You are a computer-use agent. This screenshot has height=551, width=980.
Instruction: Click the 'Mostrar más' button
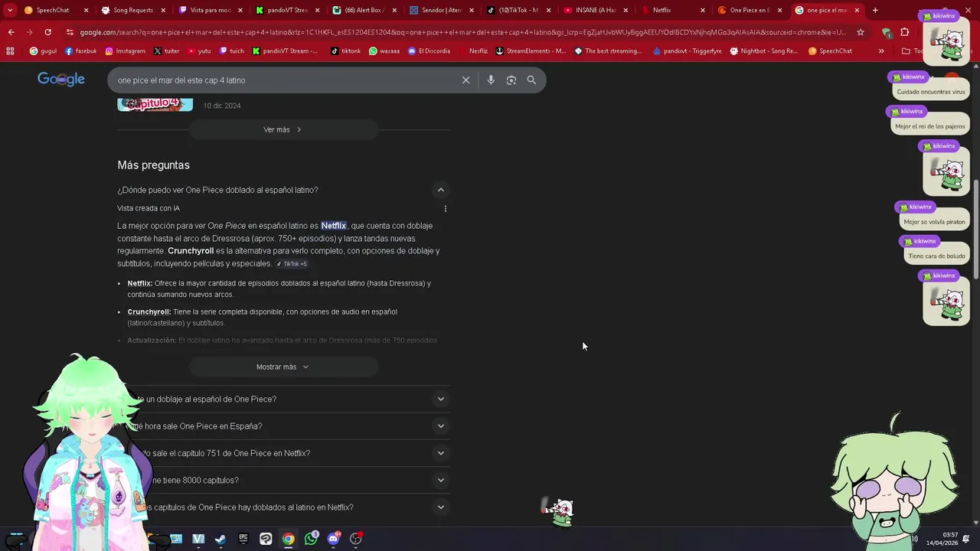[x=283, y=367]
